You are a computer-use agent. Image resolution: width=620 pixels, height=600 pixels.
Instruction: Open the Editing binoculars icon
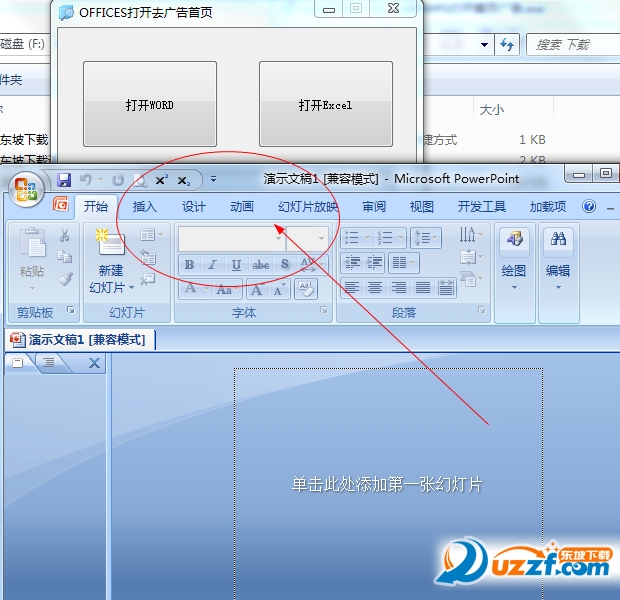[x=558, y=239]
